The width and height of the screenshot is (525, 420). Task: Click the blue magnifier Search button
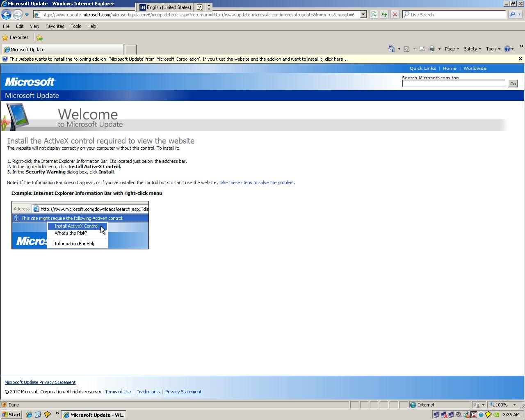[x=512, y=15]
